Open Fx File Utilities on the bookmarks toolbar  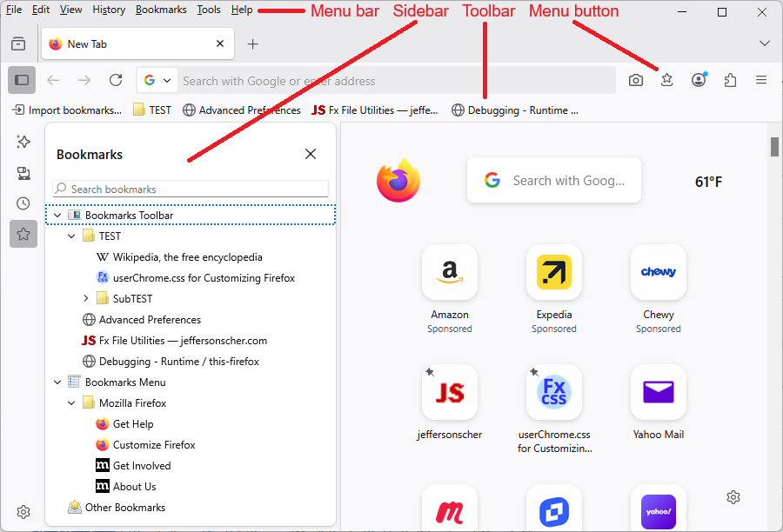(375, 110)
